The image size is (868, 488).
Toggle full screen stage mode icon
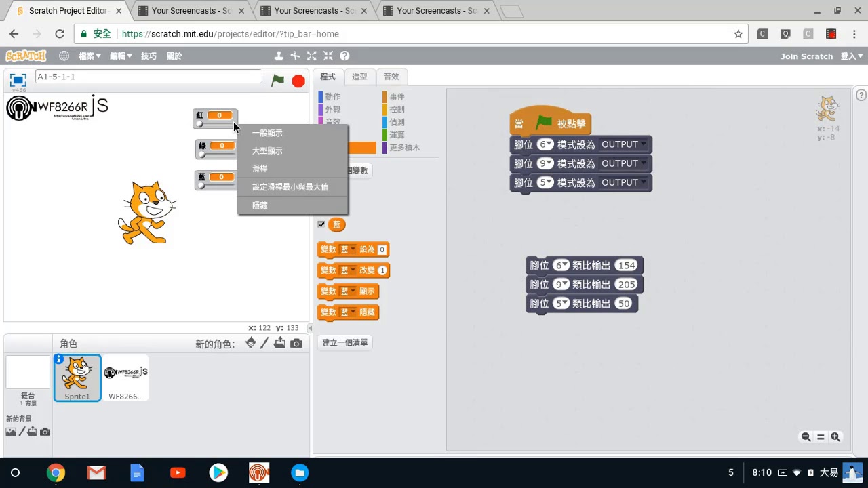click(x=18, y=80)
